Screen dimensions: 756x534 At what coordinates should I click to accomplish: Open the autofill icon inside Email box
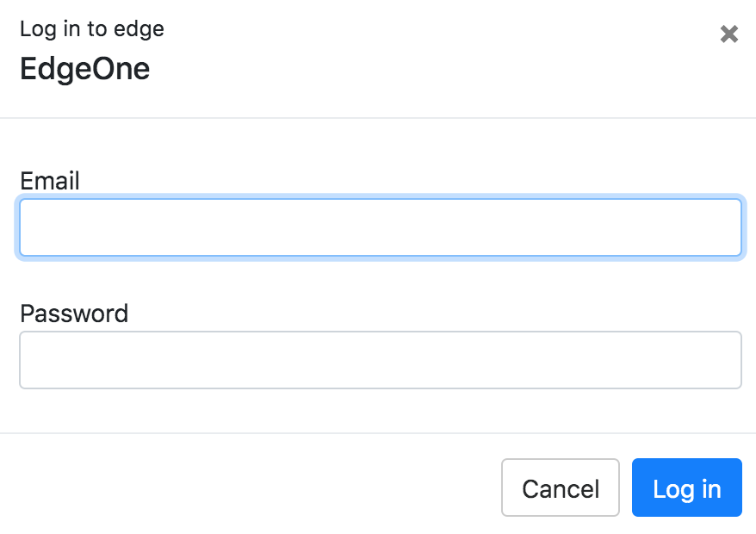tap(714, 225)
